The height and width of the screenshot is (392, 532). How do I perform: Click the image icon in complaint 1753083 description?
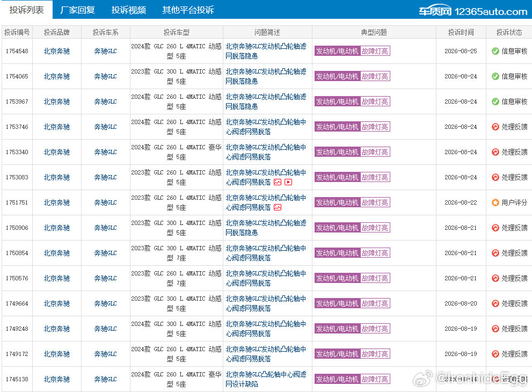278,182
